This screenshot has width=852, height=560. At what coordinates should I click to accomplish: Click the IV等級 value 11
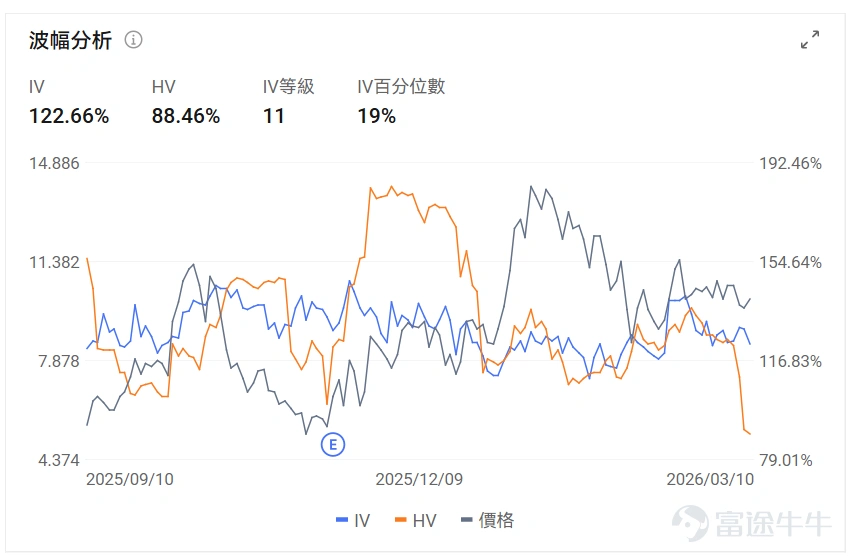point(274,116)
